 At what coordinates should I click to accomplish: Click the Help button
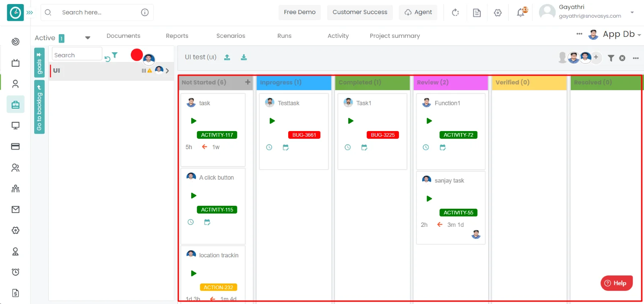tap(616, 283)
